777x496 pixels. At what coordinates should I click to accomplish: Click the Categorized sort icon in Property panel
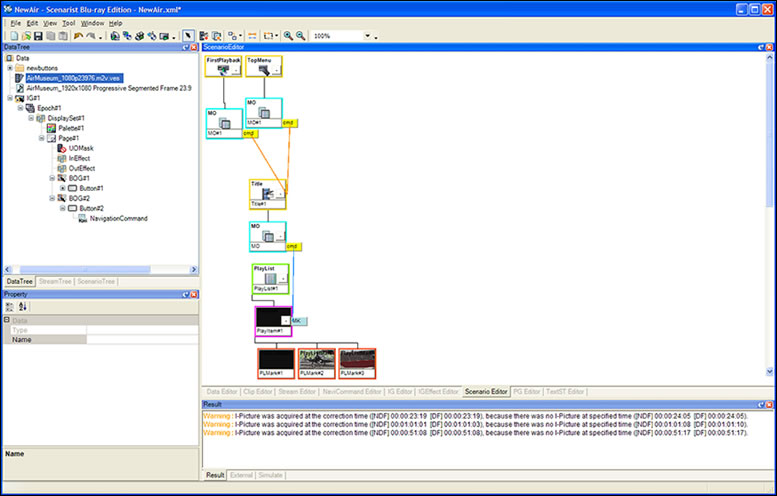coord(10,307)
